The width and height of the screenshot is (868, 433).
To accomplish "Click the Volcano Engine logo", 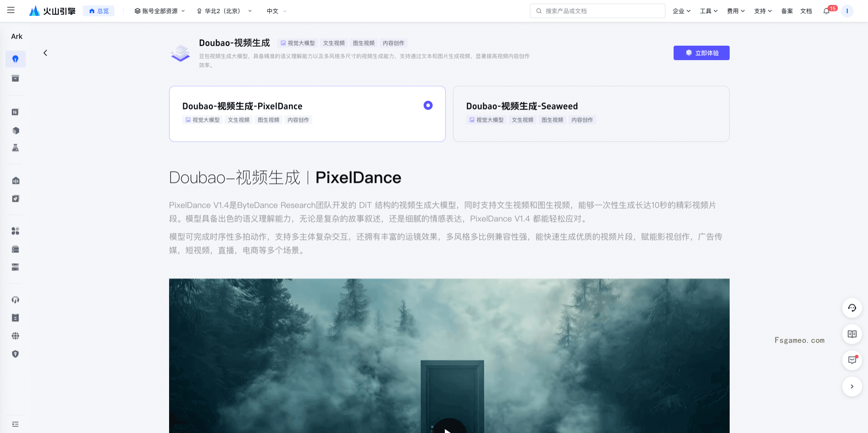I will tap(52, 11).
